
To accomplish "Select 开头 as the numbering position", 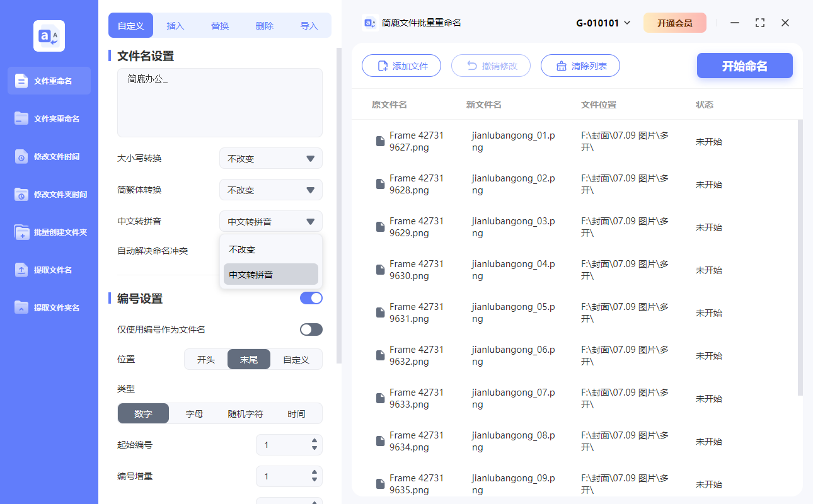I will (x=207, y=359).
